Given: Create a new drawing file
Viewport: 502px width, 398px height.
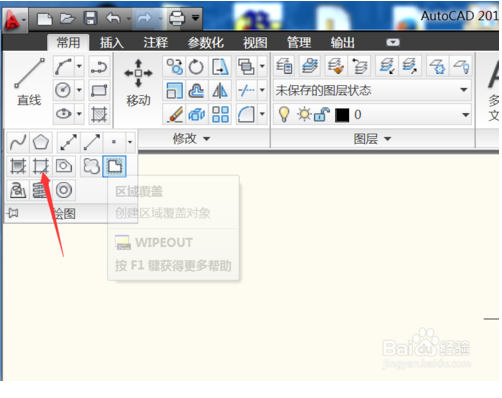Looking at the screenshot, I should (44, 19).
